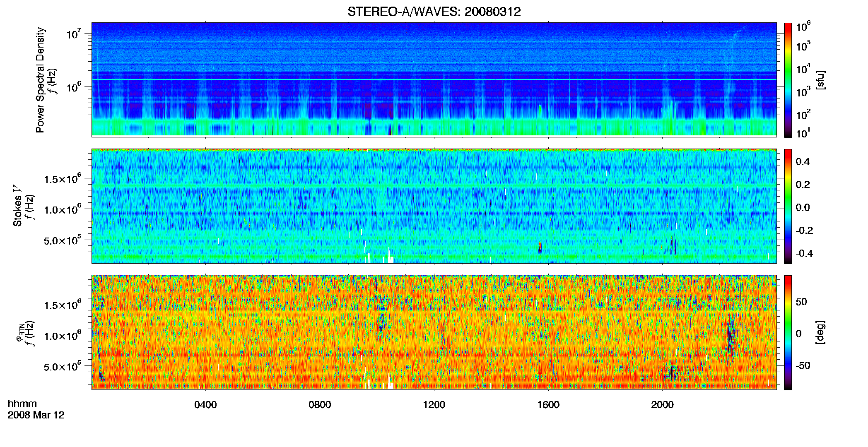Click the 0800 time tick label
Image resolution: width=868 pixels, height=447 pixels.
(x=320, y=404)
